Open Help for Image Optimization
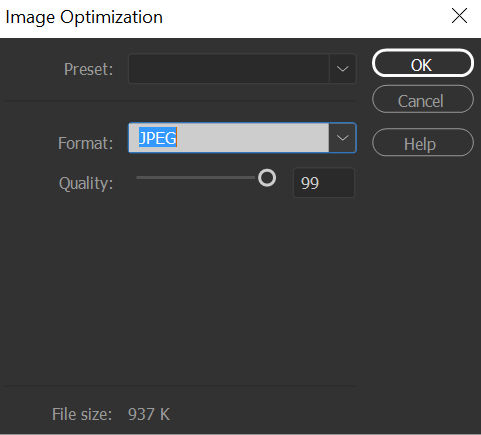 (x=422, y=143)
